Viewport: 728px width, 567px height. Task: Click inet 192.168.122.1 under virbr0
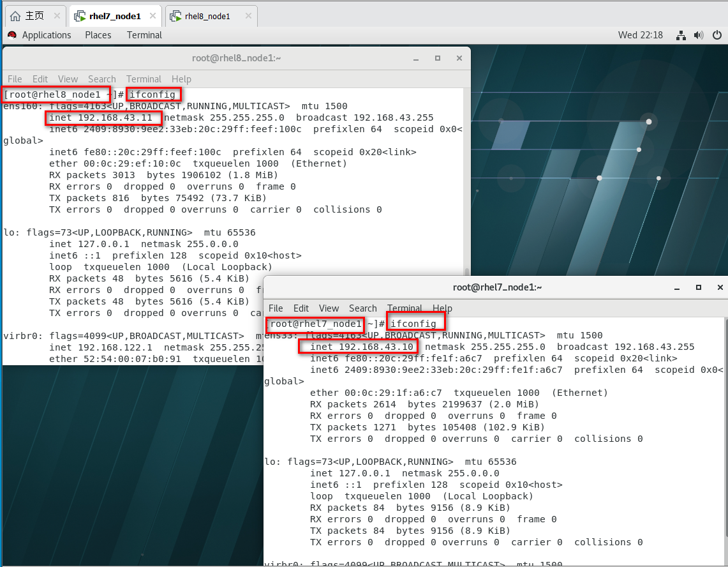[x=101, y=347]
